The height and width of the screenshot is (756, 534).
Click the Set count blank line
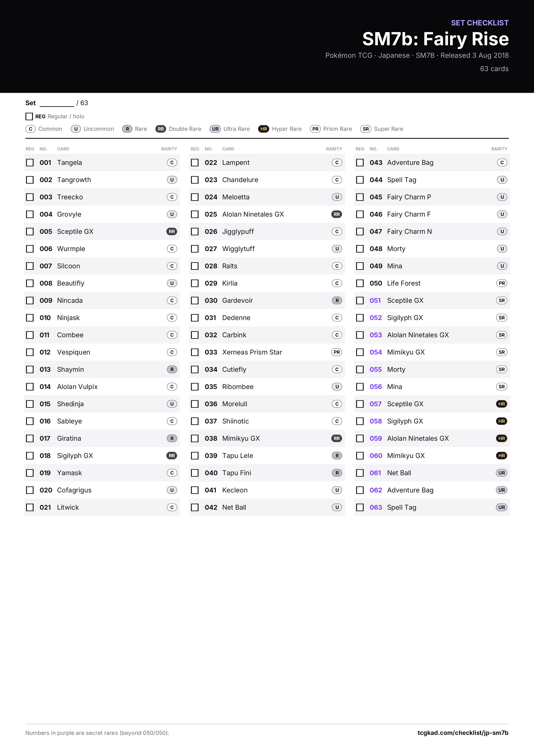point(57,103)
